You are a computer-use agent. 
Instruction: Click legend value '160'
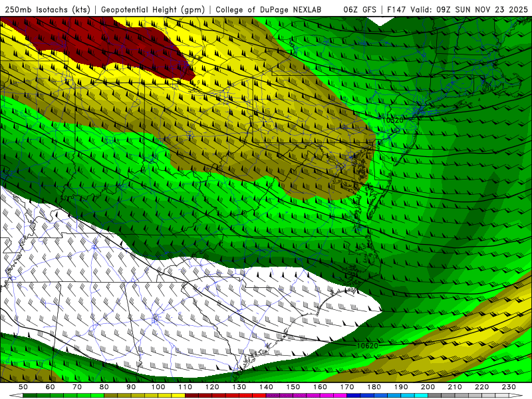tap(320, 387)
